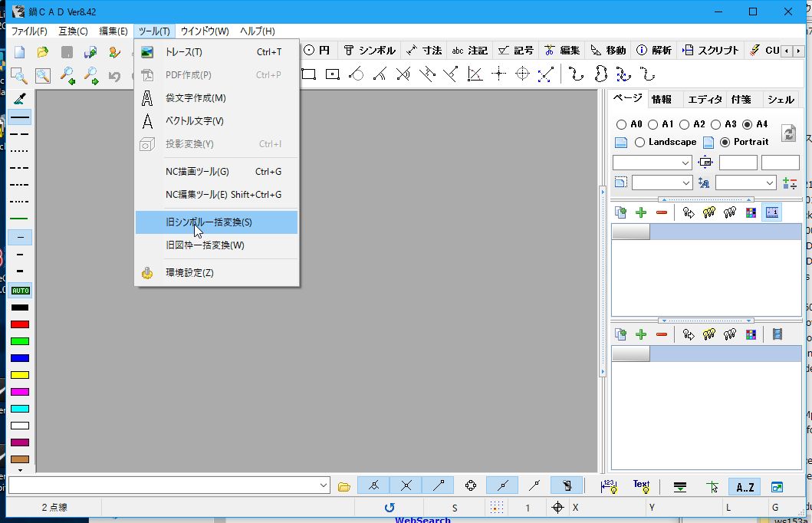Image resolution: width=812 pixels, height=523 pixels.
Task: Select the eyedropper tool
Action: tap(20, 98)
